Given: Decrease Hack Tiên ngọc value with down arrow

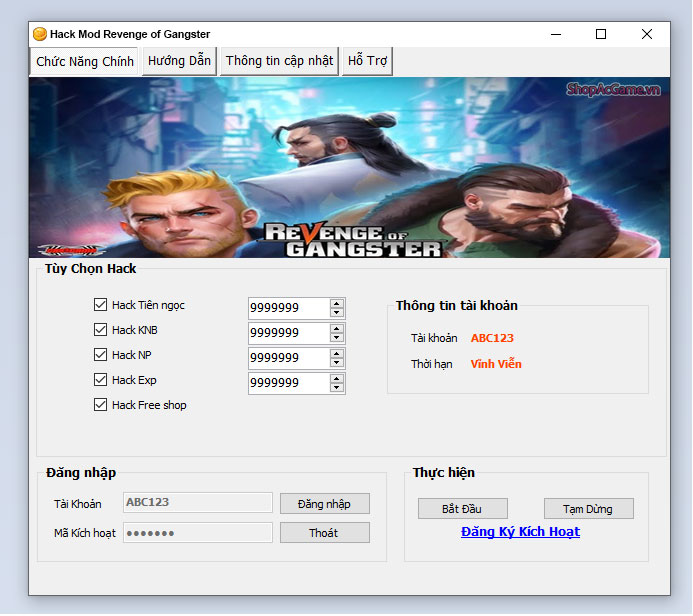Looking at the screenshot, I should tap(337, 312).
